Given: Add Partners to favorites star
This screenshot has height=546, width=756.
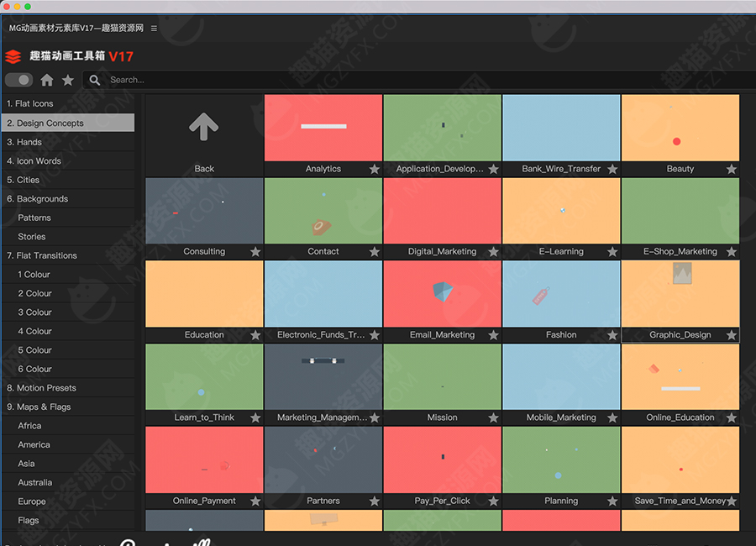Looking at the screenshot, I should (374, 501).
